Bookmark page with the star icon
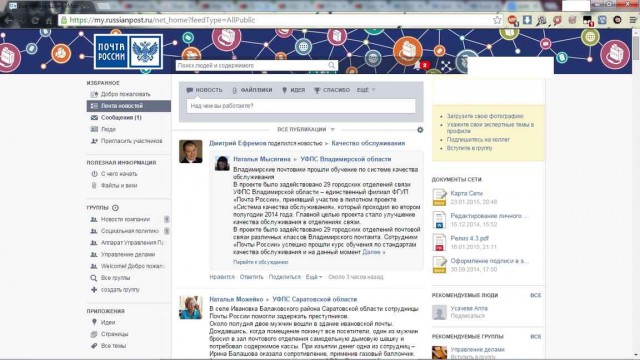The height and width of the screenshot is (360, 640). [497, 20]
